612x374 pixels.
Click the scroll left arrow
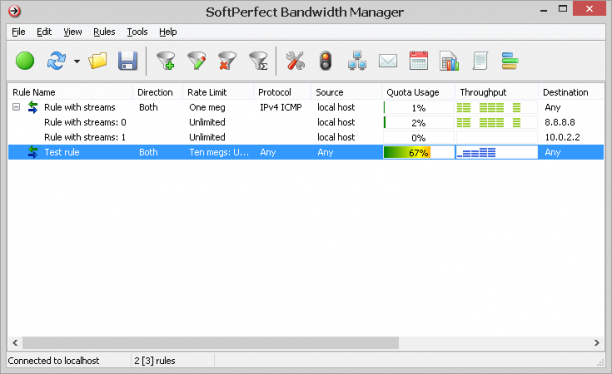pos(15,343)
